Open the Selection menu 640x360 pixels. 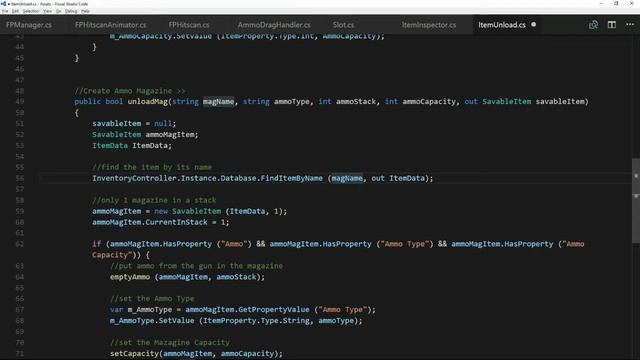31,11
